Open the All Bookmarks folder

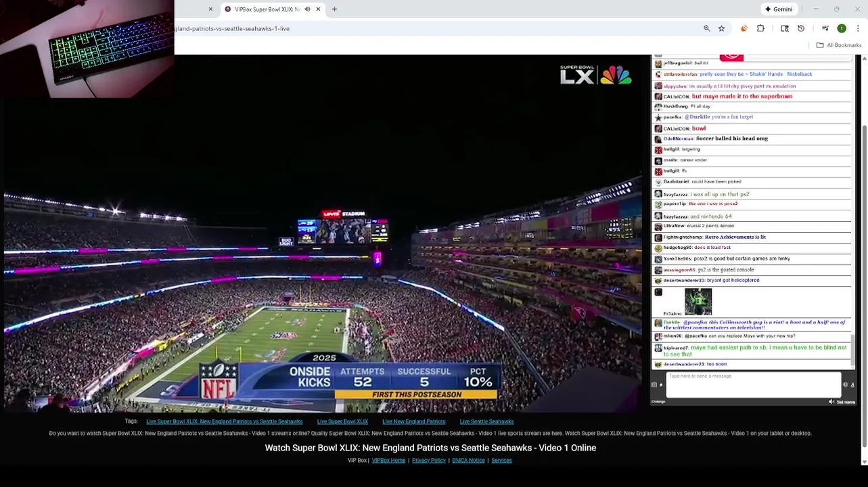(839, 45)
